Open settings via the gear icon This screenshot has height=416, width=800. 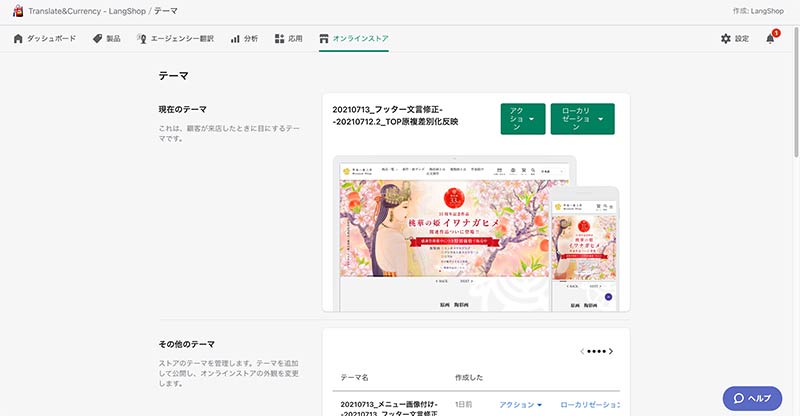click(x=726, y=39)
